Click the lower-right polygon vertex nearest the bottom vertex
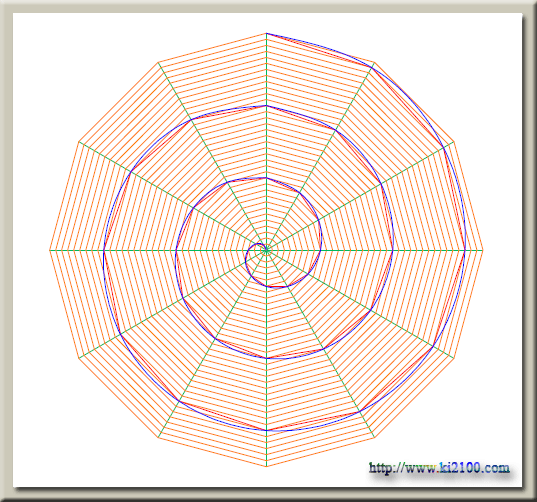 click(374, 437)
